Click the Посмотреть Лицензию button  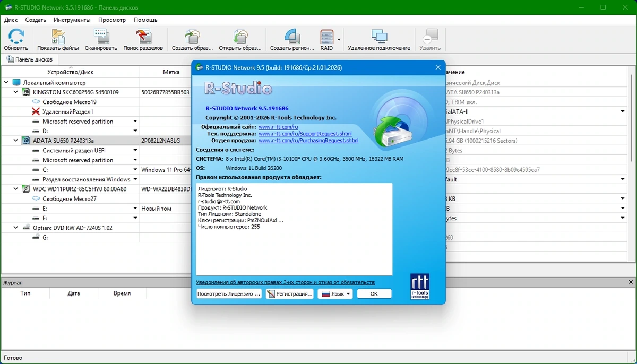[x=229, y=294]
